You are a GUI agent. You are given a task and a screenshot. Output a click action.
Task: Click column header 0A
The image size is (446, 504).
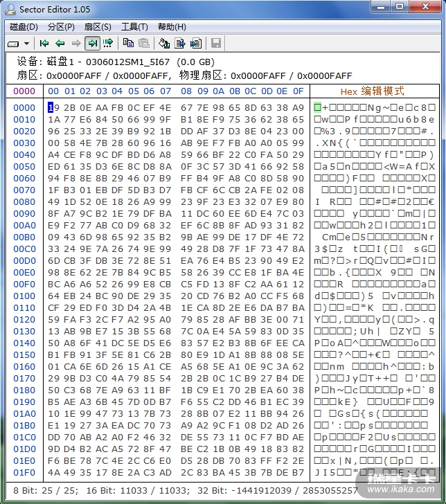click(218, 91)
